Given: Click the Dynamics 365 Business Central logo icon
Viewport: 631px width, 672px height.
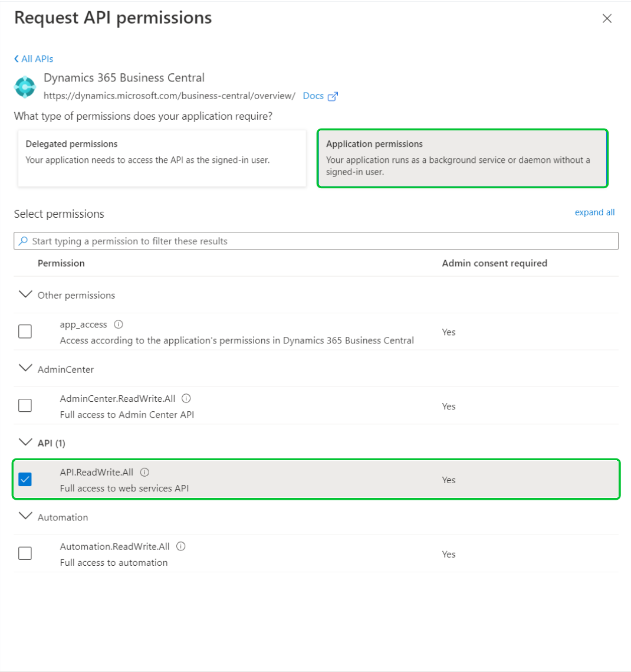Looking at the screenshot, I should [x=25, y=87].
